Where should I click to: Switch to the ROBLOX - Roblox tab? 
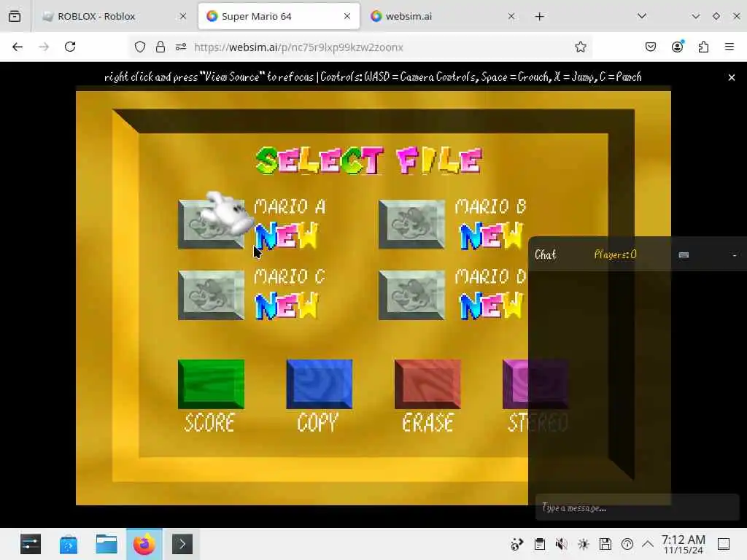(x=115, y=16)
